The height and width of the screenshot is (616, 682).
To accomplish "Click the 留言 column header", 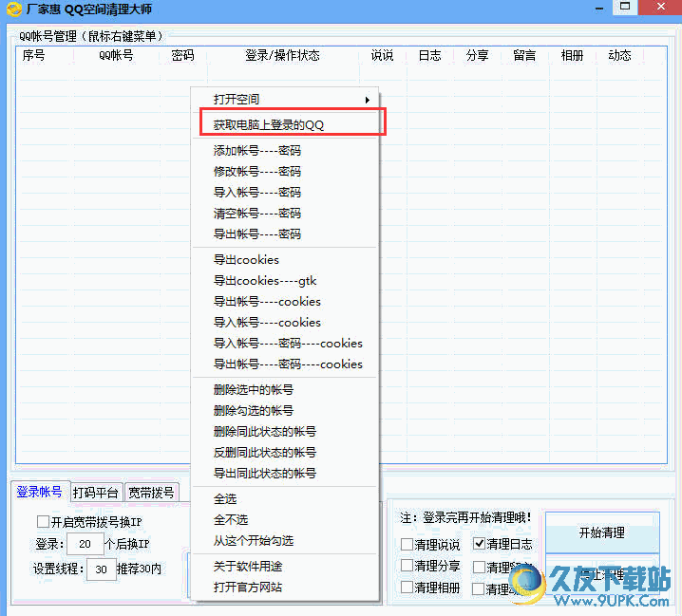I will 524,56.
